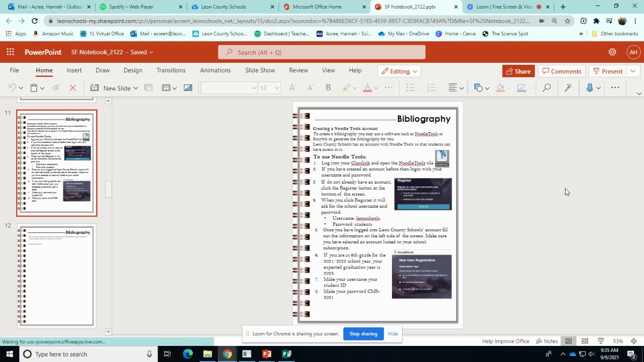Screen dimensions: 644x362
Task: Open the Present options arrow
Action: 632,71
